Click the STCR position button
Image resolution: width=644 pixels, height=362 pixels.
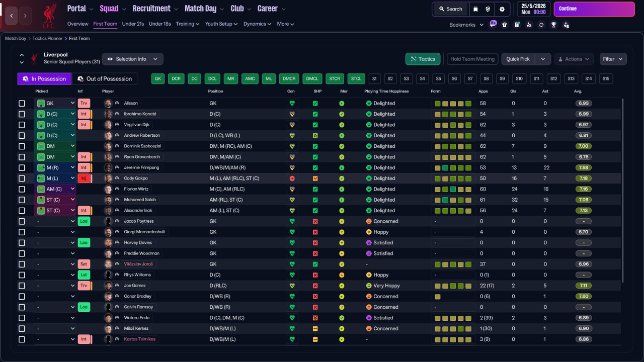click(x=335, y=78)
